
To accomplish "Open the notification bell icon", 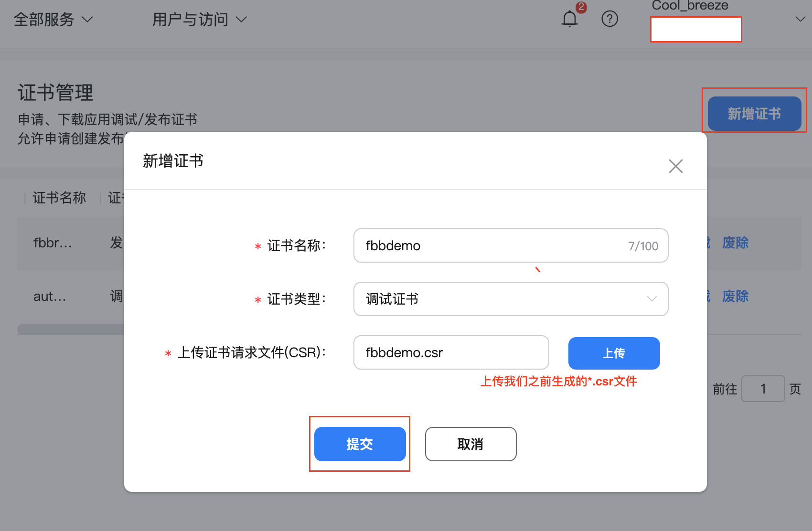I will coord(569,19).
